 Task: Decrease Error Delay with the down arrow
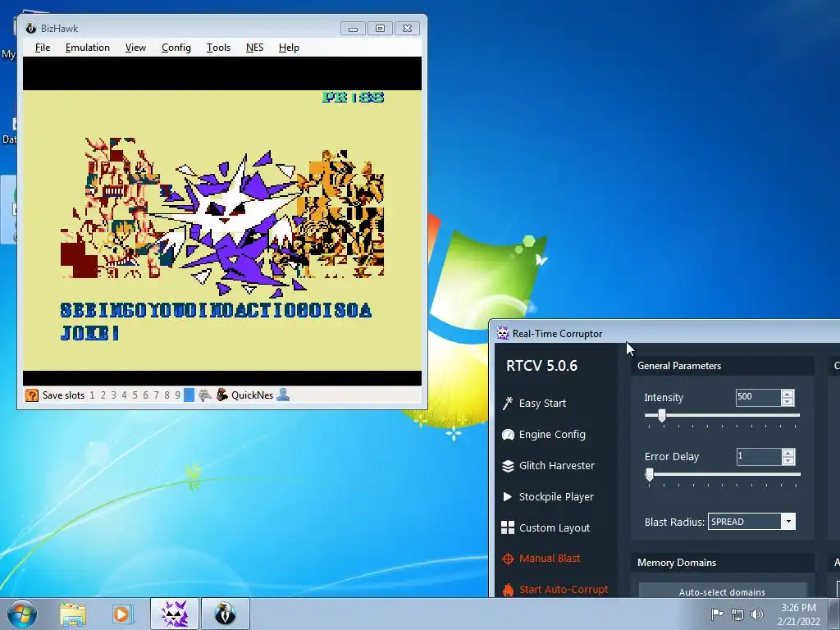pos(787,461)
